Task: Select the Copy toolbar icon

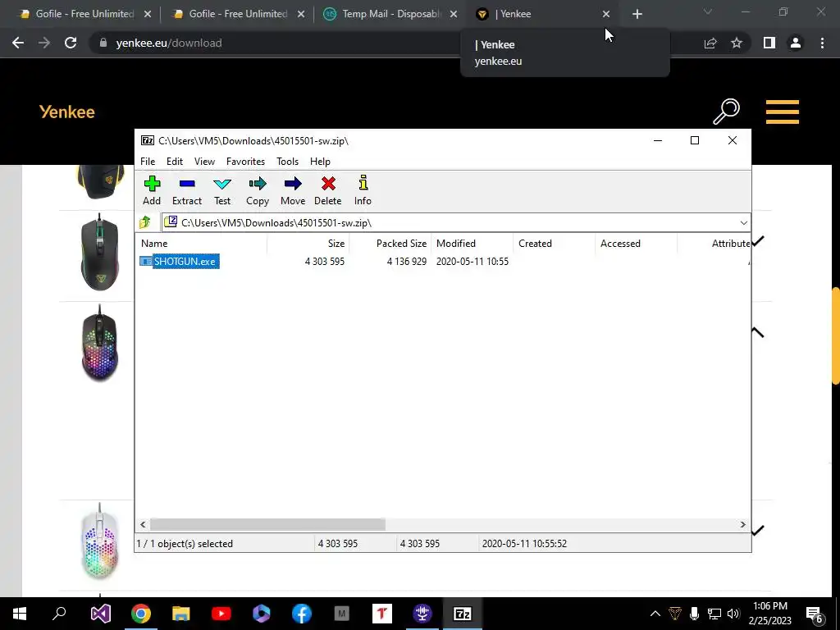Action: (x=257, y=190)
